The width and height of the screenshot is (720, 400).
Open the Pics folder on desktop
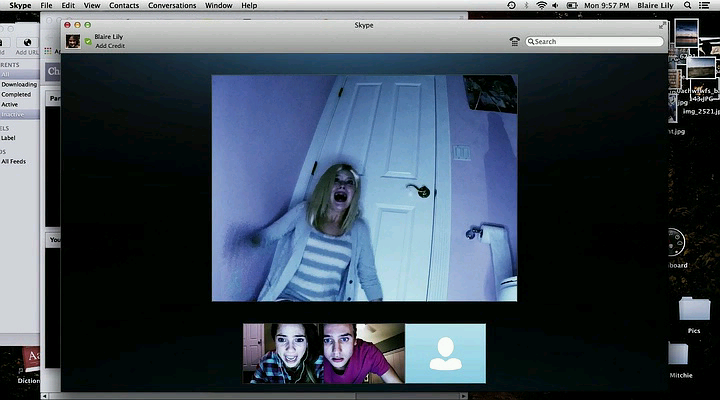pos(692,309)
